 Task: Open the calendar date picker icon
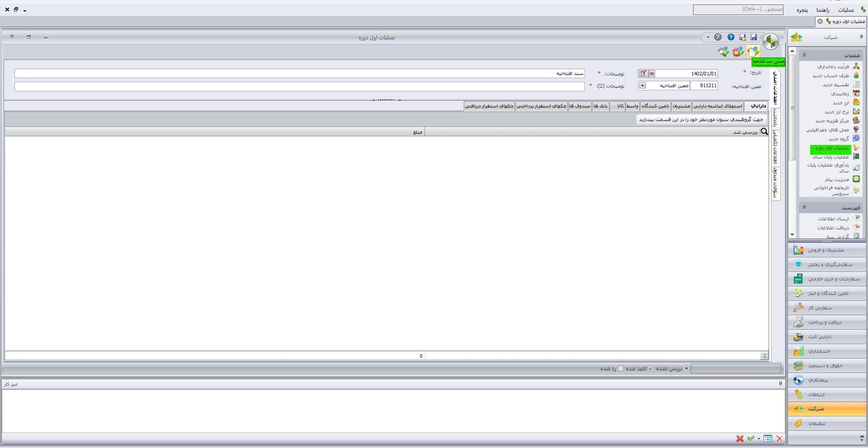(x=643, y=74)
